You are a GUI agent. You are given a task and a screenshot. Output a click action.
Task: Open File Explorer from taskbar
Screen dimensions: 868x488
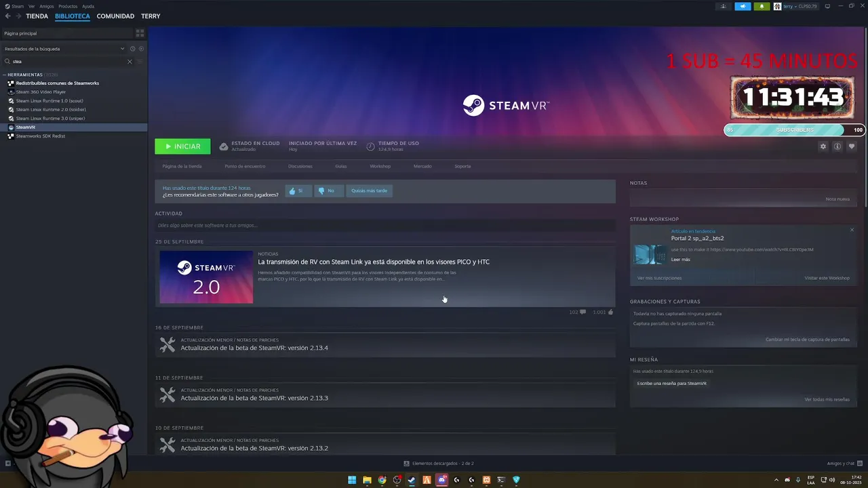(x=367, y=480)
